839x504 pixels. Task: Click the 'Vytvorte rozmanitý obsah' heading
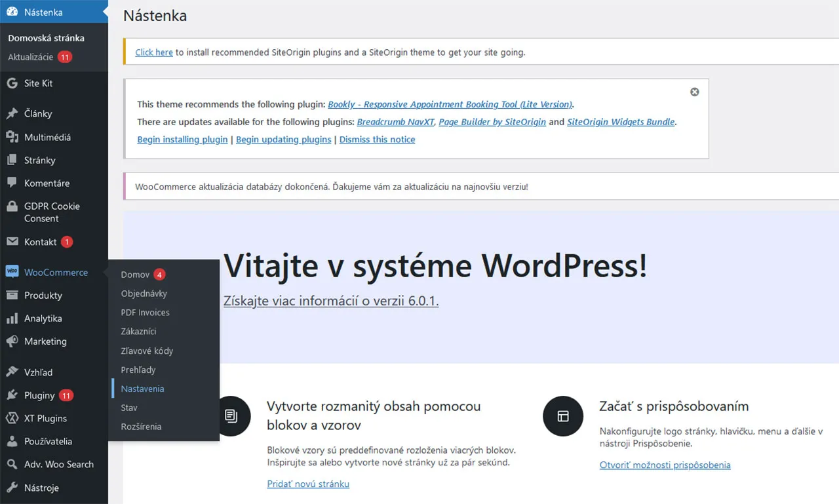pos(374,416)
